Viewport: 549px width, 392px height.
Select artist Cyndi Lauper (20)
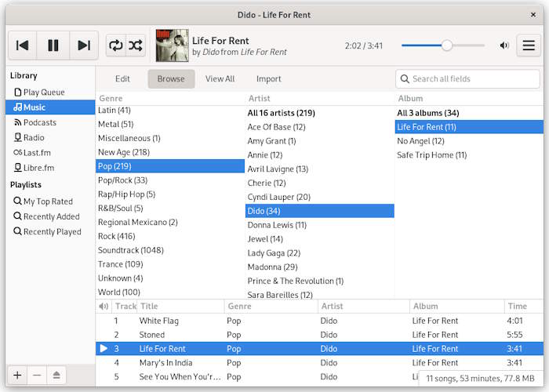pos(320,197)
